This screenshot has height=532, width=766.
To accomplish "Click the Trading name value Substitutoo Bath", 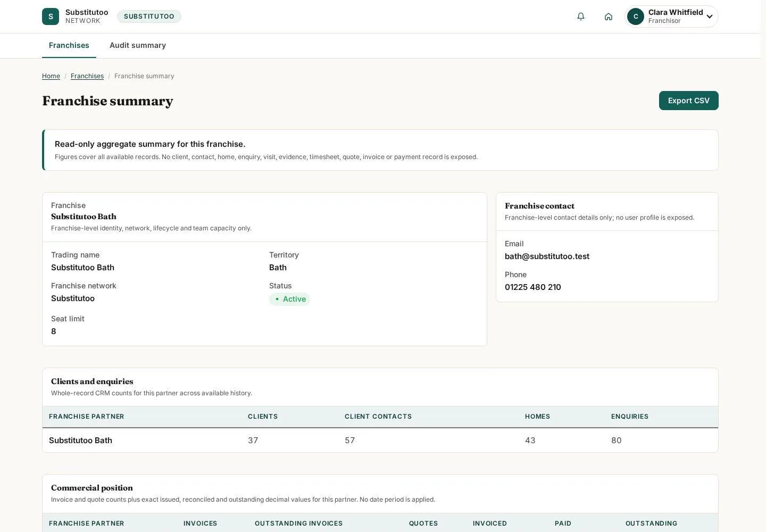I will tap(82, 268).
